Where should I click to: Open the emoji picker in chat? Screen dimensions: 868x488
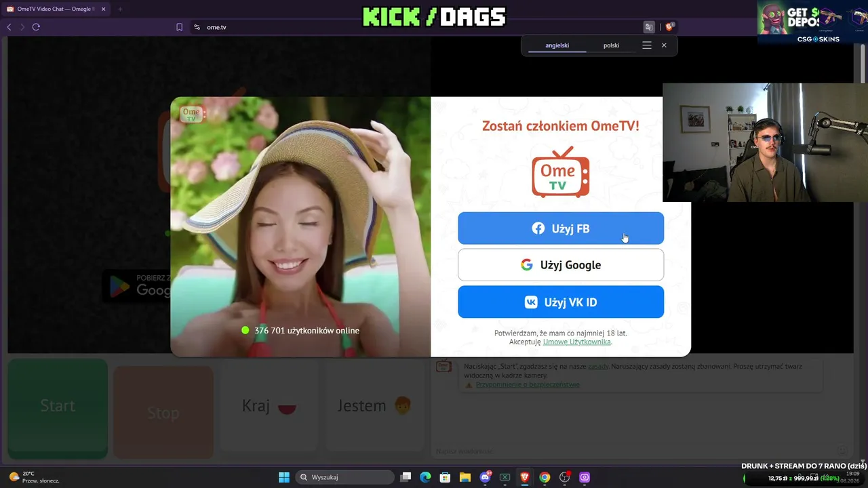point(842,449)
